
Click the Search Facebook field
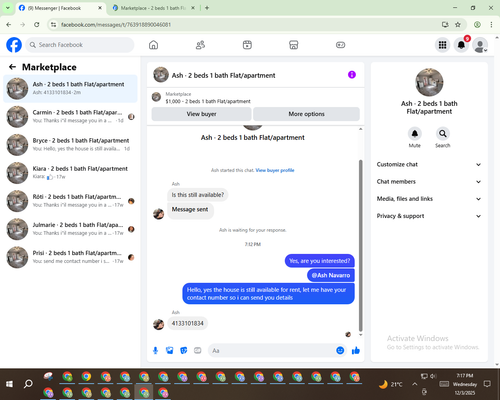(80, 45)
